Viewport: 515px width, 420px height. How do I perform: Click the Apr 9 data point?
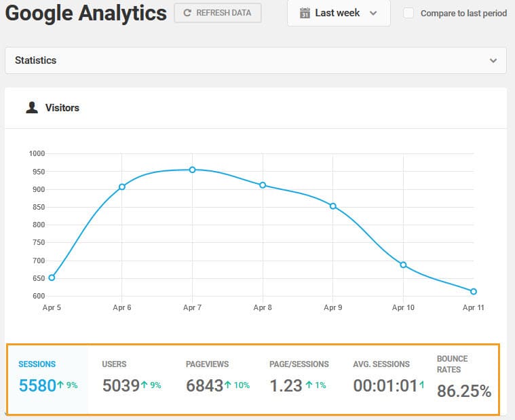[333, 206]
